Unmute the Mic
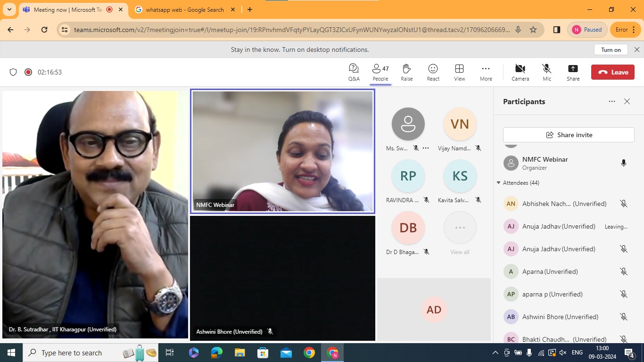Image resolution: width=644 pixels, height=362 pixels. (x=546, y=72)
